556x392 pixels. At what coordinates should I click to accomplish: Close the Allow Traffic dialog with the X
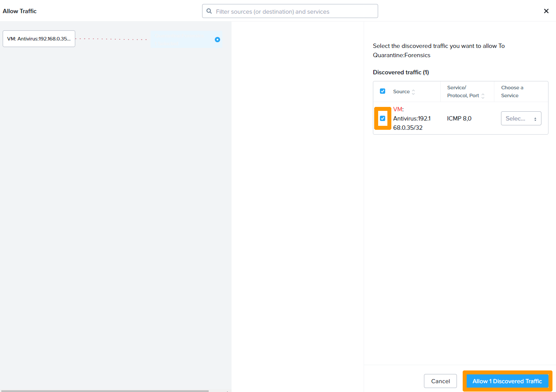(546, 11)
